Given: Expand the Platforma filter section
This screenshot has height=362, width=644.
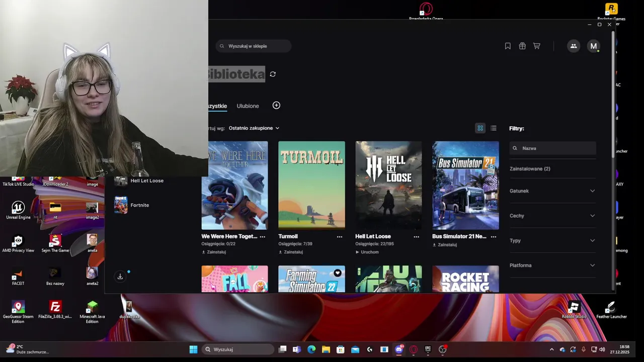Looking at the screenshot, I should coord(552,265).
